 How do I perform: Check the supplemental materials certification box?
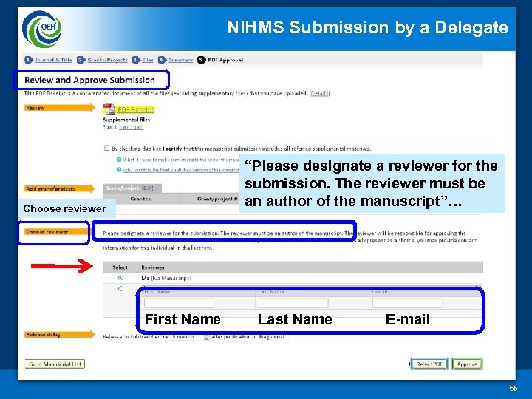point(107,148)
